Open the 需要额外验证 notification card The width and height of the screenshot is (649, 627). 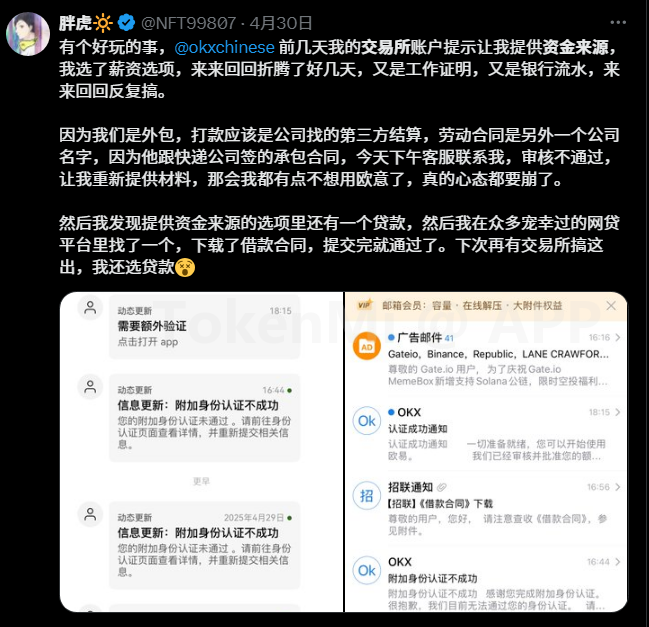[204, 327]
